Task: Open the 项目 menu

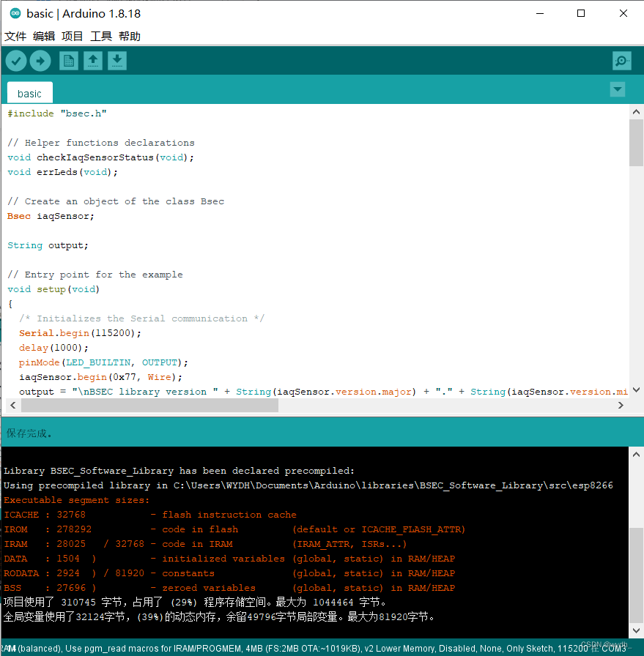Action: click(x=72, y=36)
